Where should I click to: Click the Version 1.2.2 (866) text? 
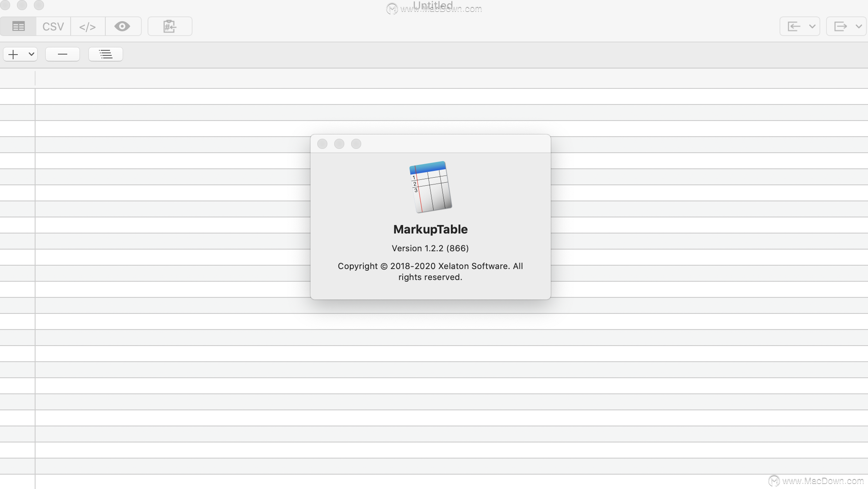tap(430, 248)
